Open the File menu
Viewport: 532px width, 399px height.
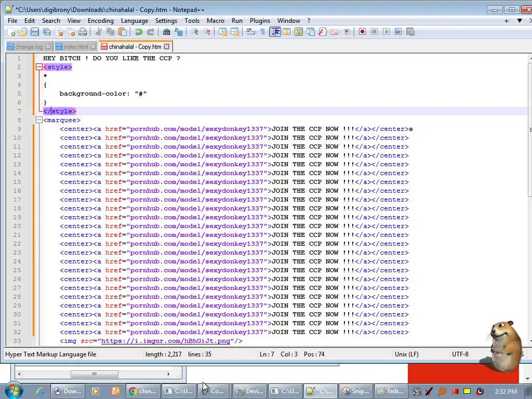pos(12,21)
